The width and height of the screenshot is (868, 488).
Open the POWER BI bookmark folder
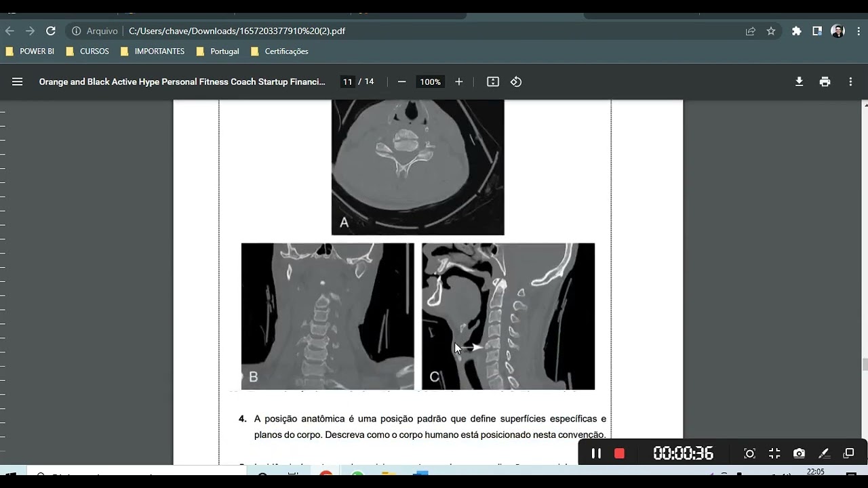pos(30,52)
